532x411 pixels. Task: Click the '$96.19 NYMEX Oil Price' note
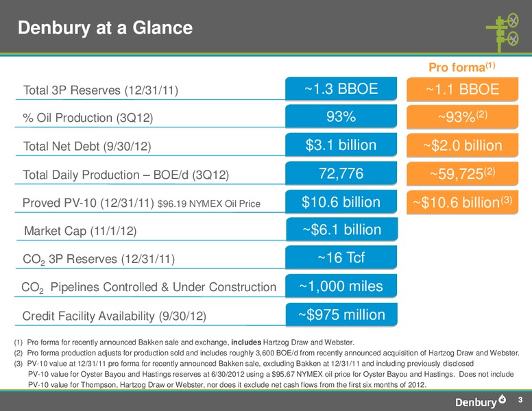209,204
